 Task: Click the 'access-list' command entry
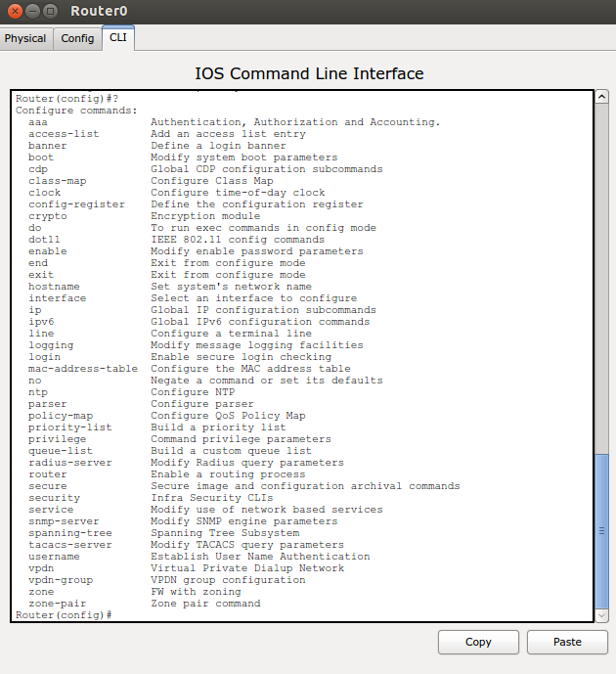[x=63, y=134]
